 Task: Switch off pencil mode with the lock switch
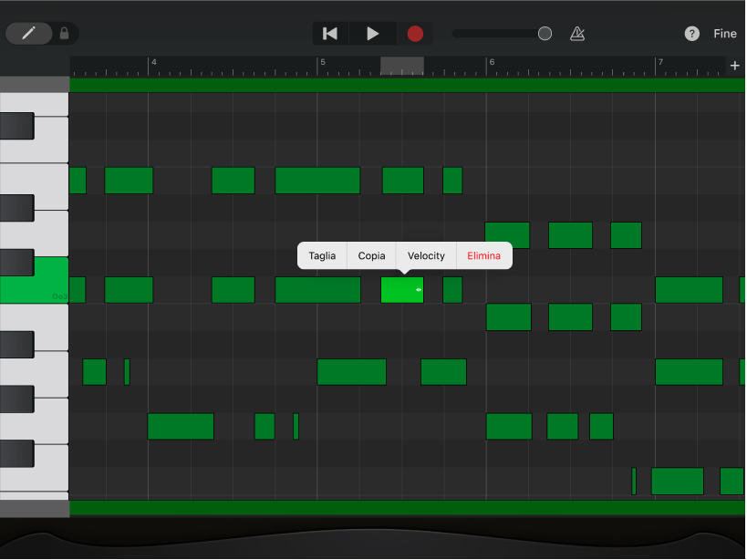coord(64,33)
